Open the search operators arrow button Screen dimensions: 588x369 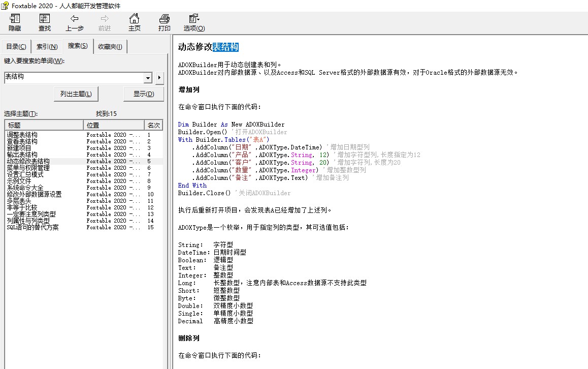pyautogui.click(x=159, y=78)
